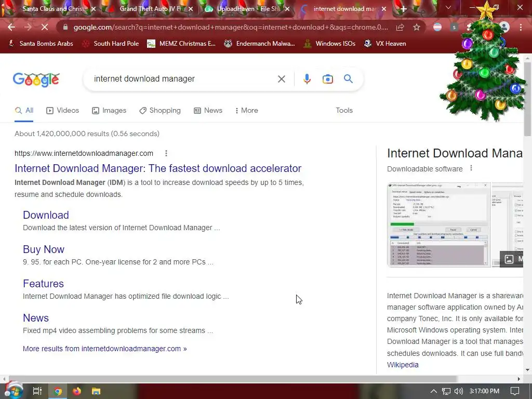Open the search Tools options

click(344, 111)
